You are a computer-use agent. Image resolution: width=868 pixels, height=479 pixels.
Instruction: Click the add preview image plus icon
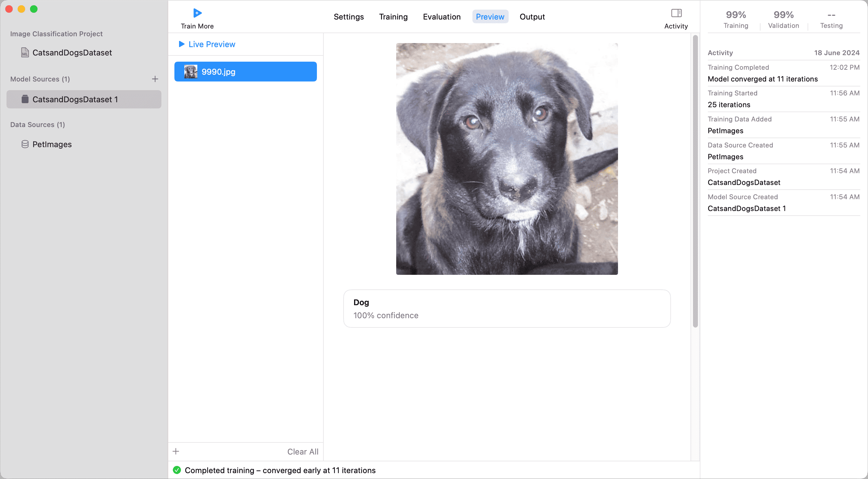176,451
